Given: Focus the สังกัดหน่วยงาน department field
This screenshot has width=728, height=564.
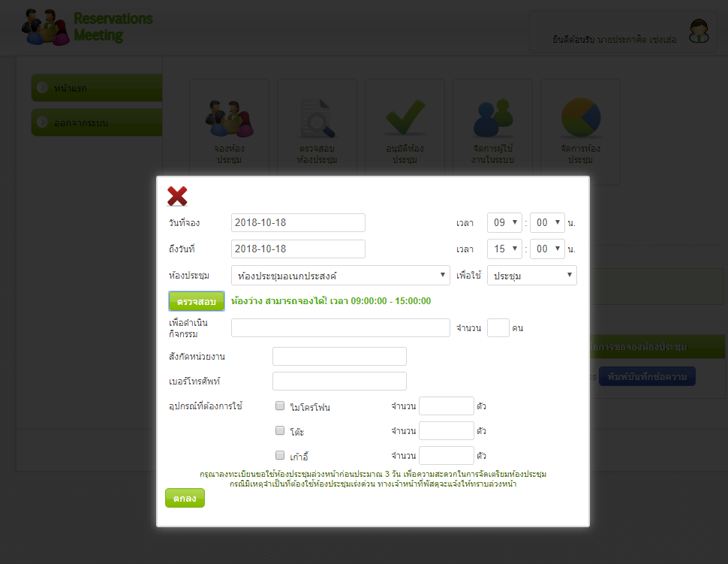Looking at the screenshot, I should [x=339, y=356].
